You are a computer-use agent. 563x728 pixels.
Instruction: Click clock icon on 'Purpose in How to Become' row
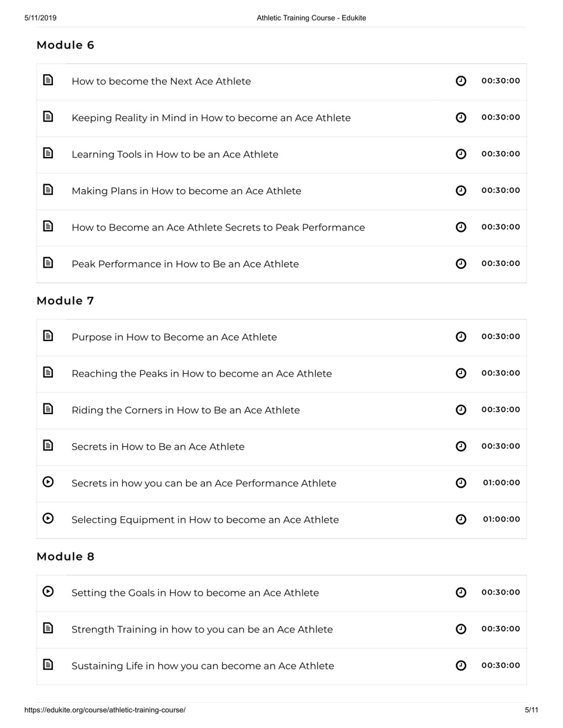click(461, 337)
